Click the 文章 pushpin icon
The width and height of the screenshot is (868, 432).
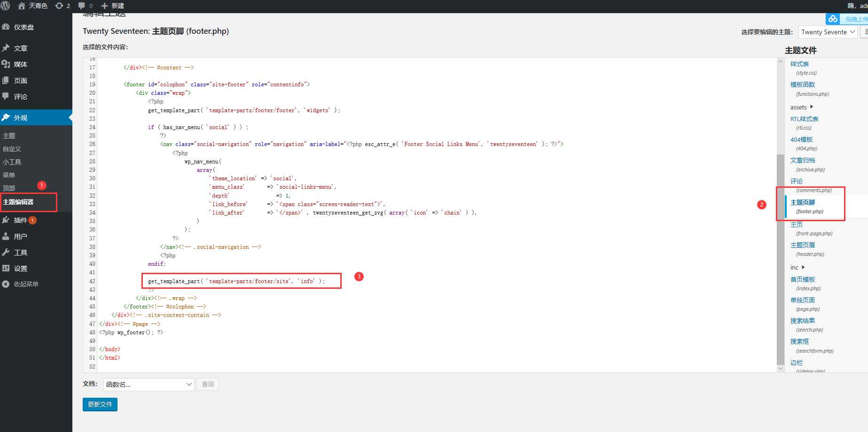point(6,48)
